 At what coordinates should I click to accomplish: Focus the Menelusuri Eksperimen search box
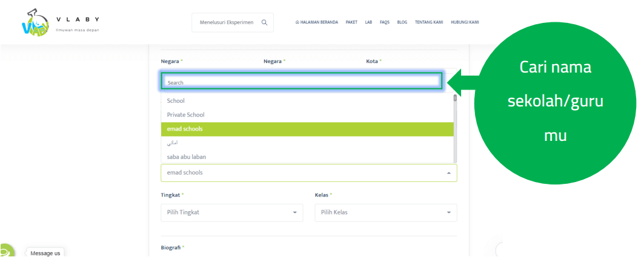(226, 22)
